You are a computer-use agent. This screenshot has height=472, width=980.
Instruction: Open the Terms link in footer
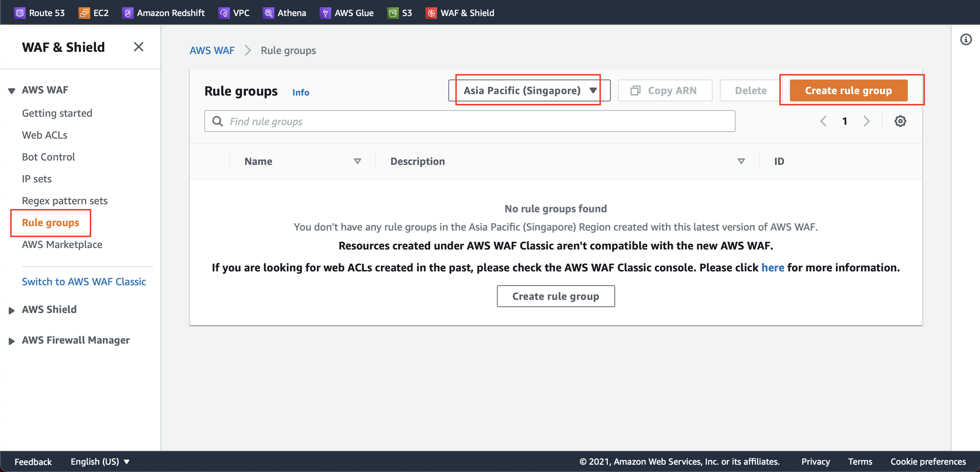pyautogui.click(x=860, y=461)
